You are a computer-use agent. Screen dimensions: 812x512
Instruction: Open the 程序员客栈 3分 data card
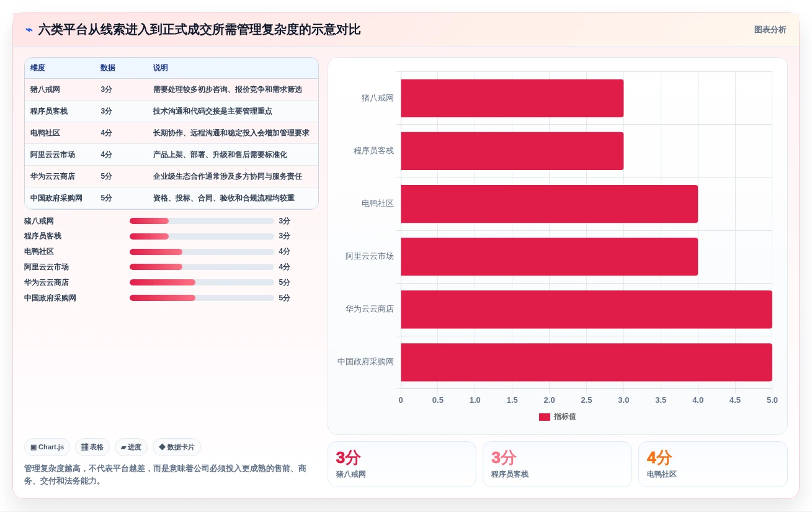(557, 464)
